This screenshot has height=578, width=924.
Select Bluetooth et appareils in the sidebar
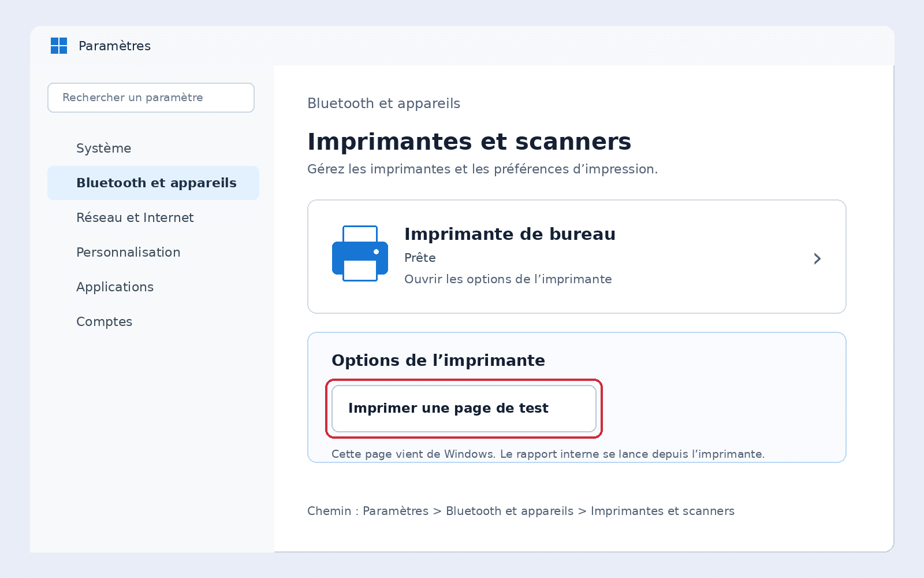click(x=153, y=183)
